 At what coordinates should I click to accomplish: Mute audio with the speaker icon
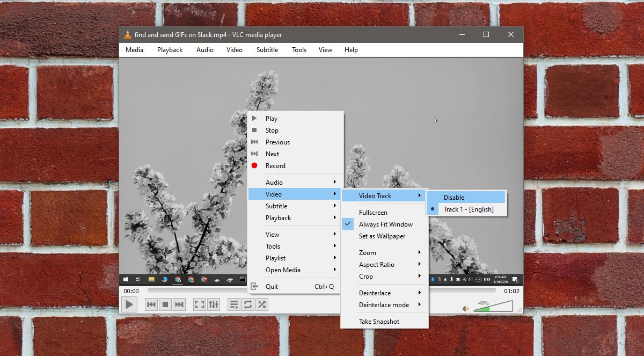click(465, 308)
